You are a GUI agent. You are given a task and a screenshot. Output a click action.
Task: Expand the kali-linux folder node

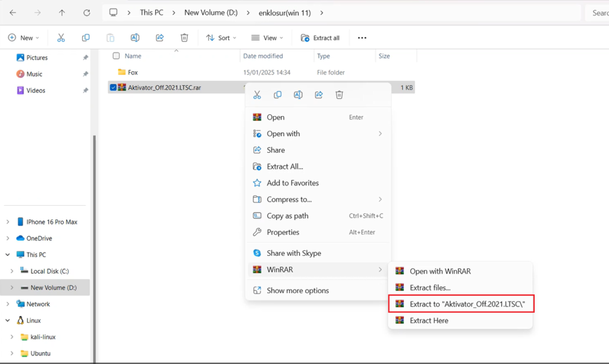[12, 337]
